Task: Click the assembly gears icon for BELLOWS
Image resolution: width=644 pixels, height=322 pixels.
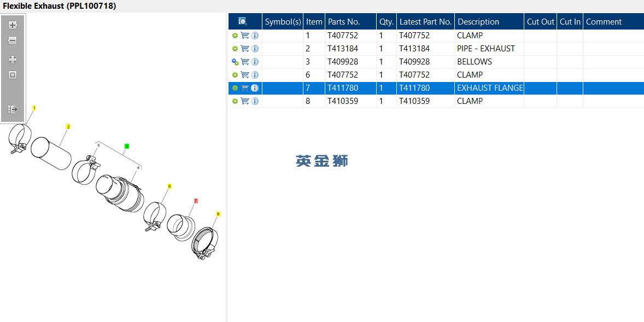Action: (235, 62)
